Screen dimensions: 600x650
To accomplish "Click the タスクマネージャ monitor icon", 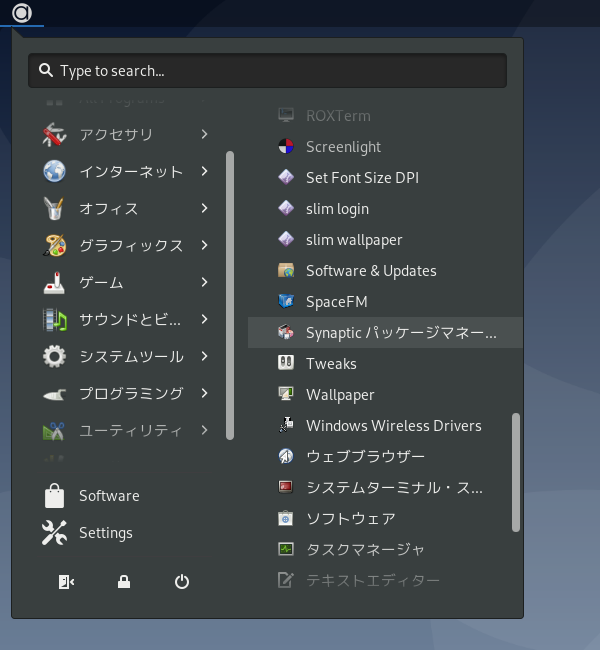I will 286,549.
